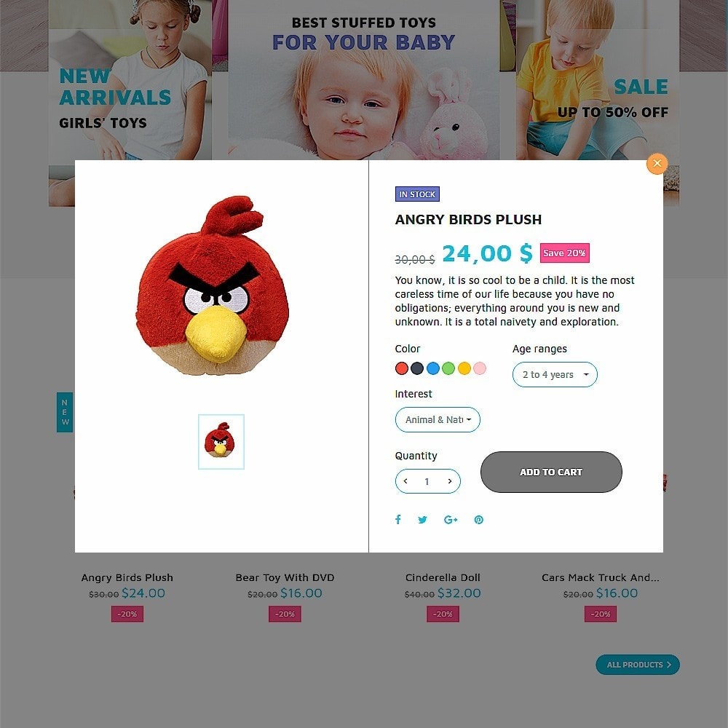This screenshot has width=728, height=728.
Task: Close the quick view popup
Action: point(657,163)
